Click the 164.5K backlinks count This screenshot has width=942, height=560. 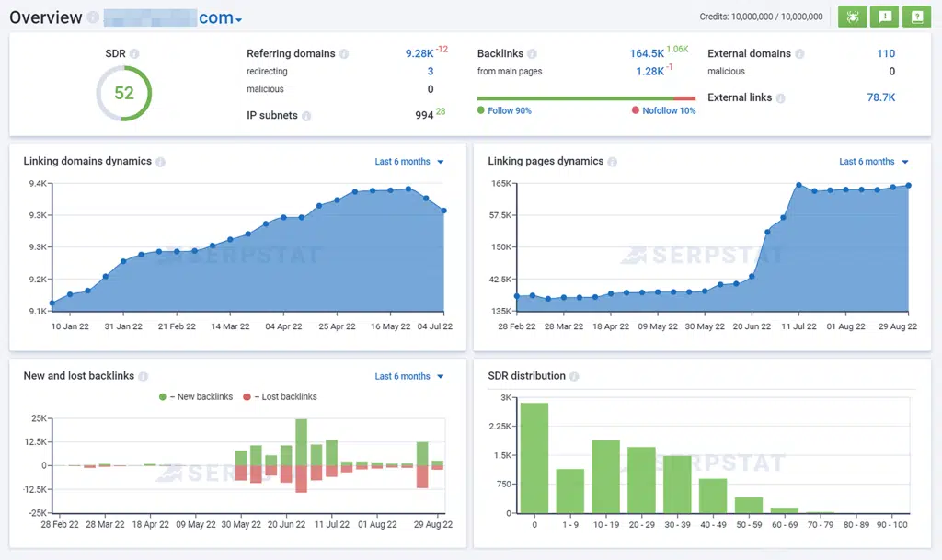click(647, 54)
